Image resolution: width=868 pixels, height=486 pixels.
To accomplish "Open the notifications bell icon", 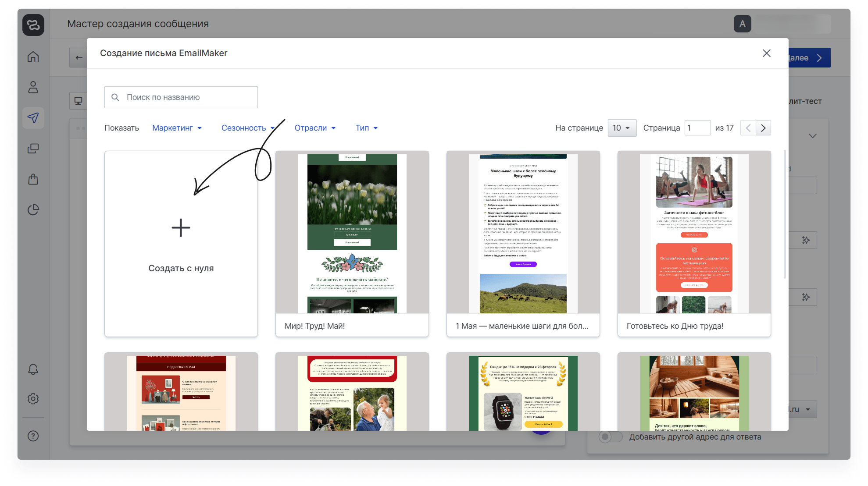I will (x=33, y=369).
